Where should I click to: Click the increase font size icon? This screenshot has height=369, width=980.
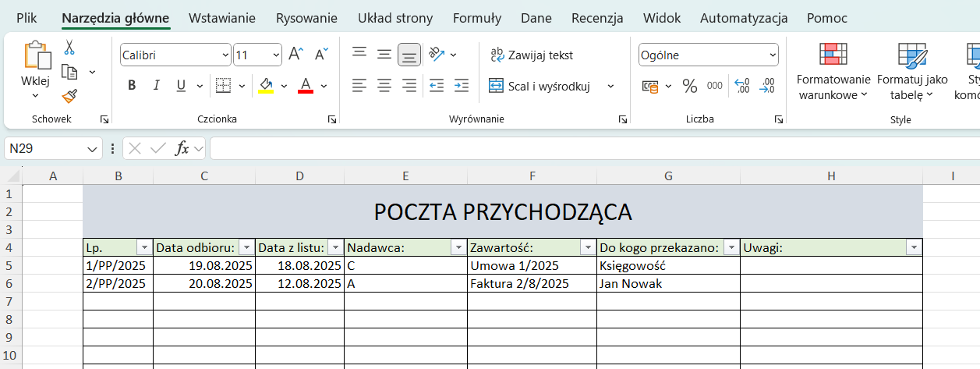click(295, 55)
